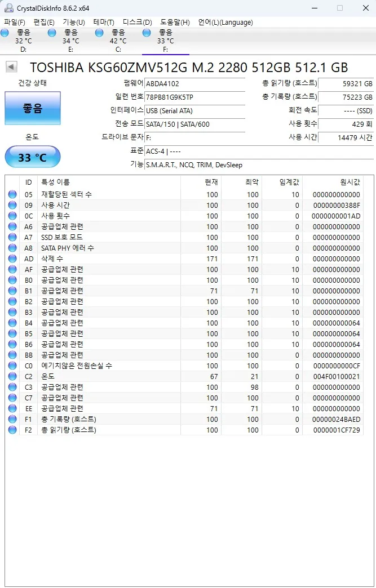The height and width of the screenshot is (588, 376).
Task: Click status orb for attribute B4
Action: click(x=12, y=323)
